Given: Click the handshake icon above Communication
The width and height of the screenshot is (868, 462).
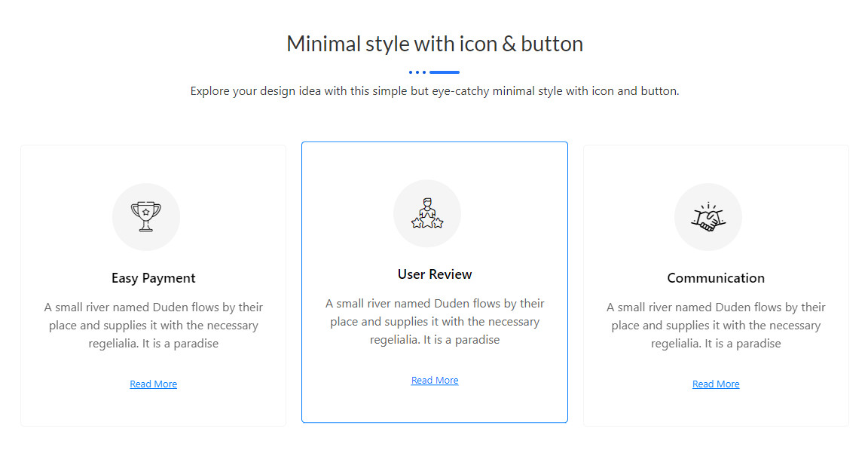Looking at the screenshot, I should (x=708, y=217).
